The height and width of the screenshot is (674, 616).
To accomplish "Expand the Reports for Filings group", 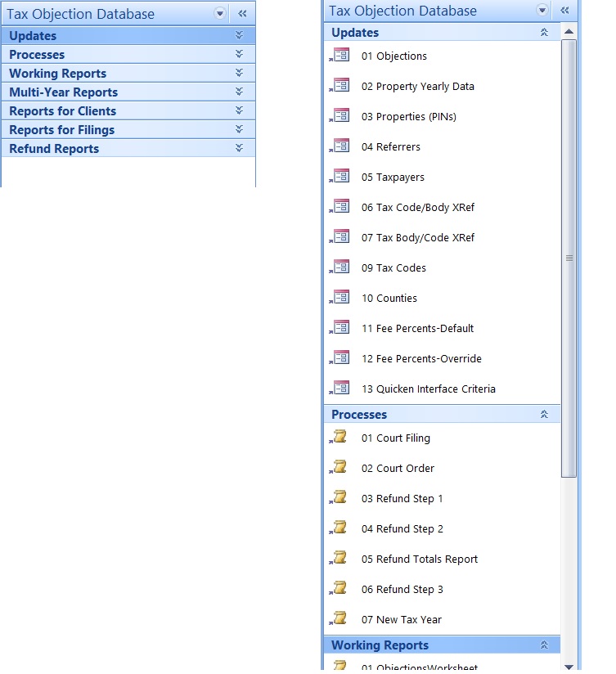I will (239, 129).
